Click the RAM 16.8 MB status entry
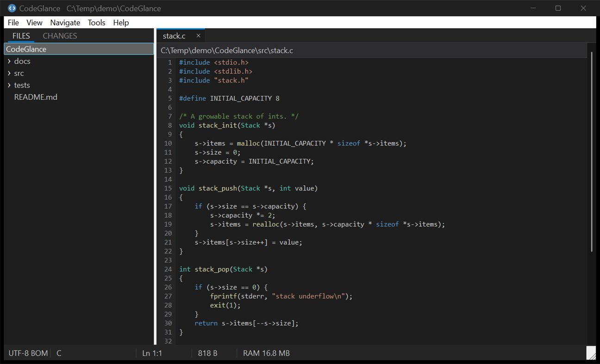 coord(267,353)
